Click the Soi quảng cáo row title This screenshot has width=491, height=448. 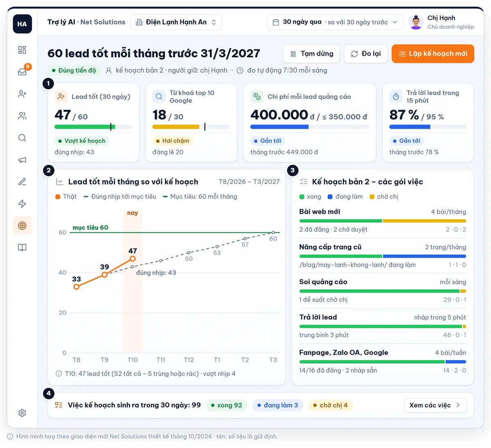tap(323, 282)
